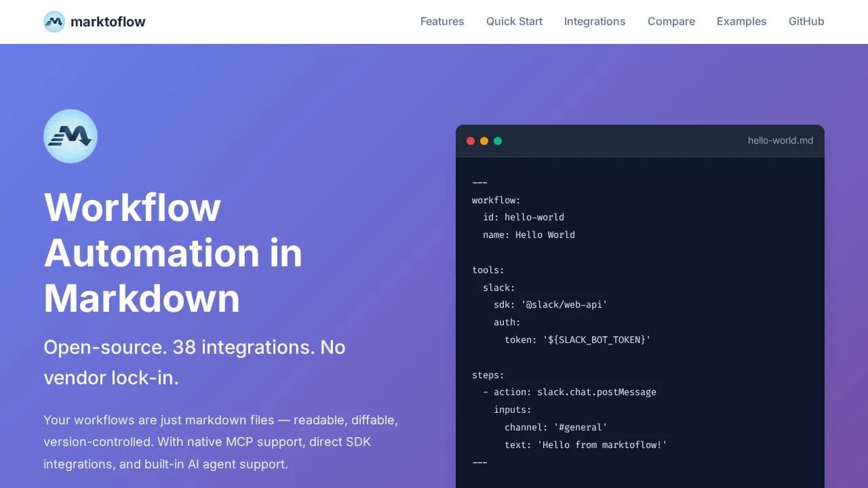Click the marktoflow brand icon circle top left
The image size is (868, 488).
(54, 21)
